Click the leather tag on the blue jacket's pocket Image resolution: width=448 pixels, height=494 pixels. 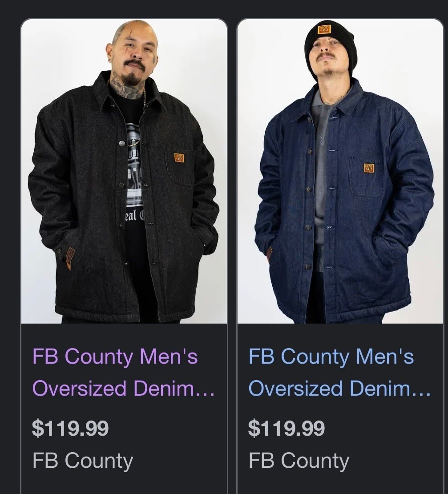pyautogui.click(x=270, y=254)
